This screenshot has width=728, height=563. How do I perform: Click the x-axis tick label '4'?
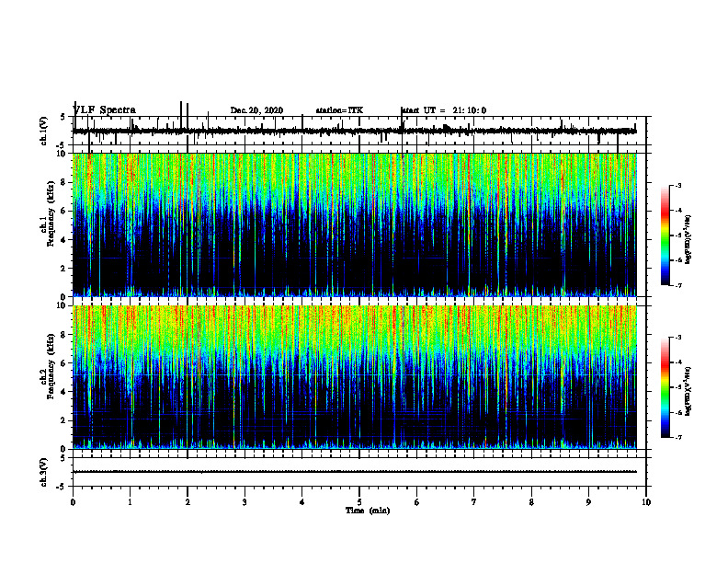302,502
